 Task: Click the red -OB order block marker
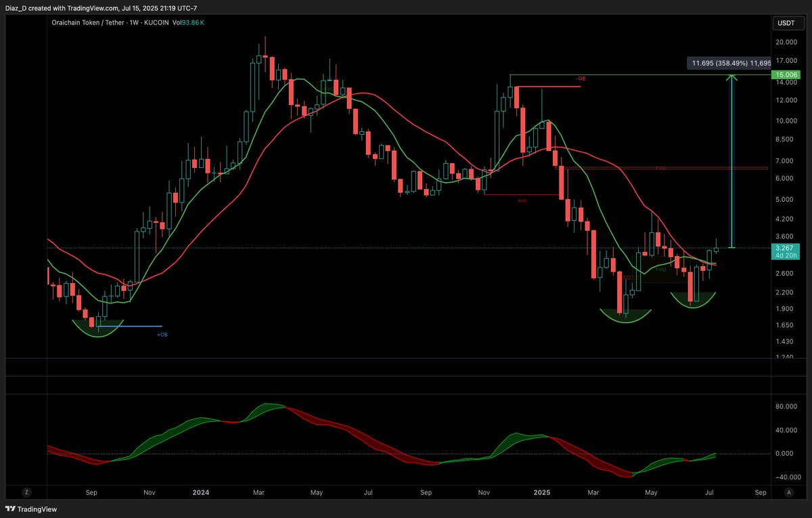(581, 78)
